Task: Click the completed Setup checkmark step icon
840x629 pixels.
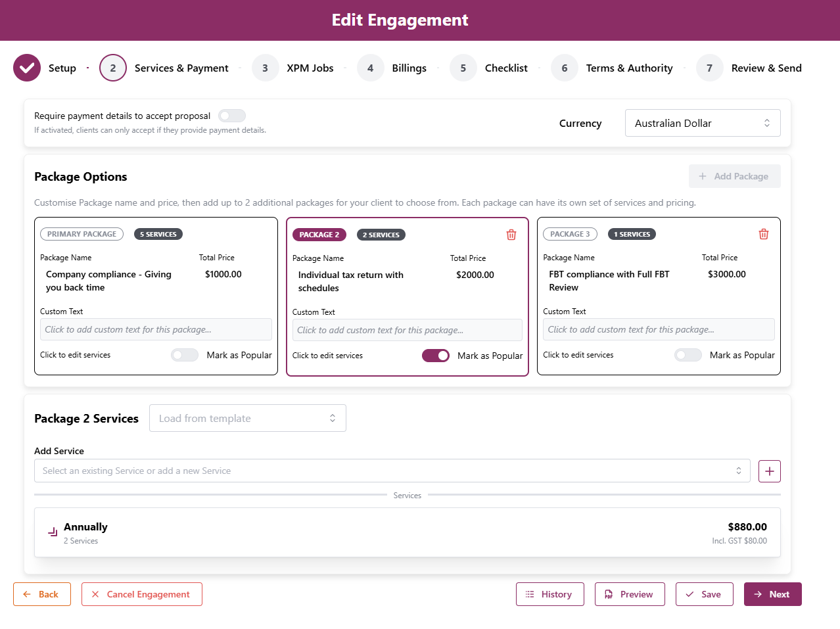Action: click(x=27, y=68)
